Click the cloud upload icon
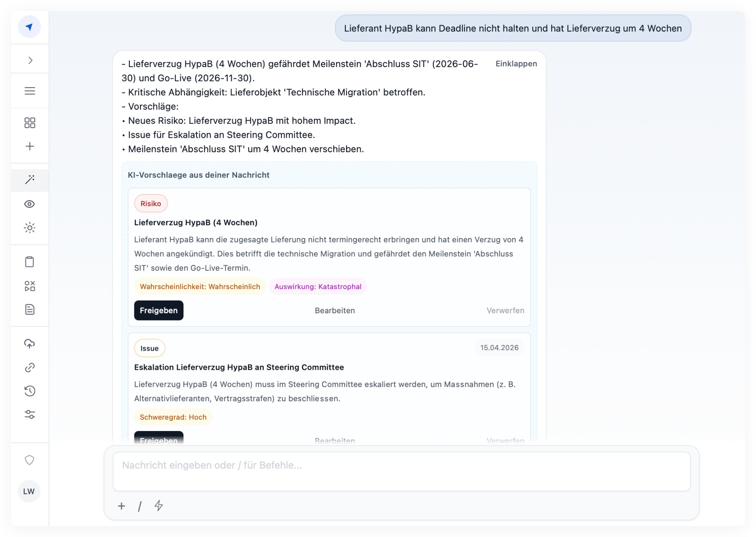 pos(30,344)
